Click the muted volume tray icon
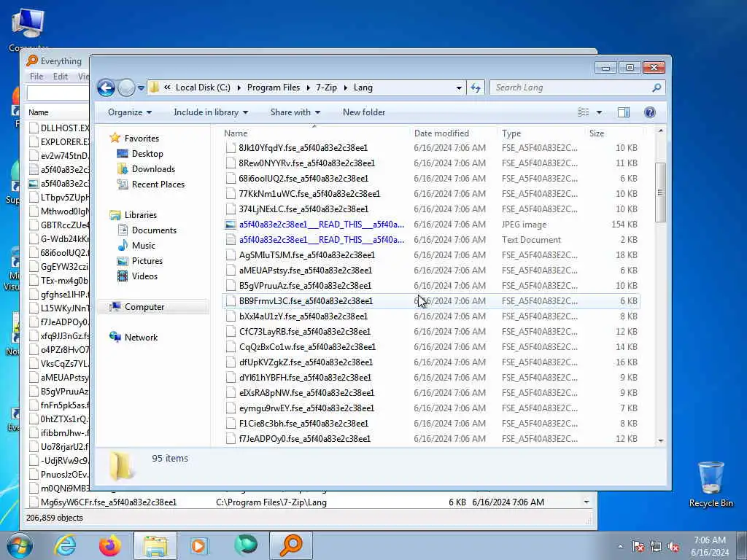The width and height of the screenshot is (747, 560). 673,547
